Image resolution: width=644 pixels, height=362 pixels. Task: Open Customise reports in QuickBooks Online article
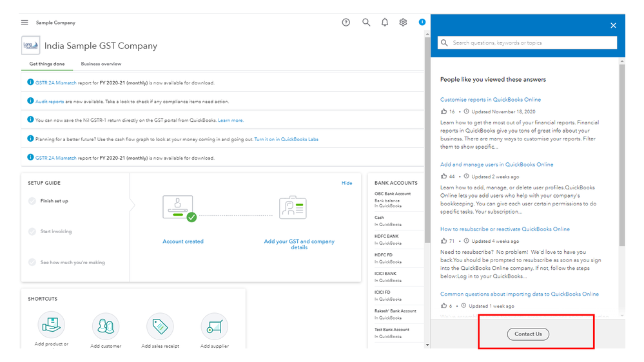(491, 100)
